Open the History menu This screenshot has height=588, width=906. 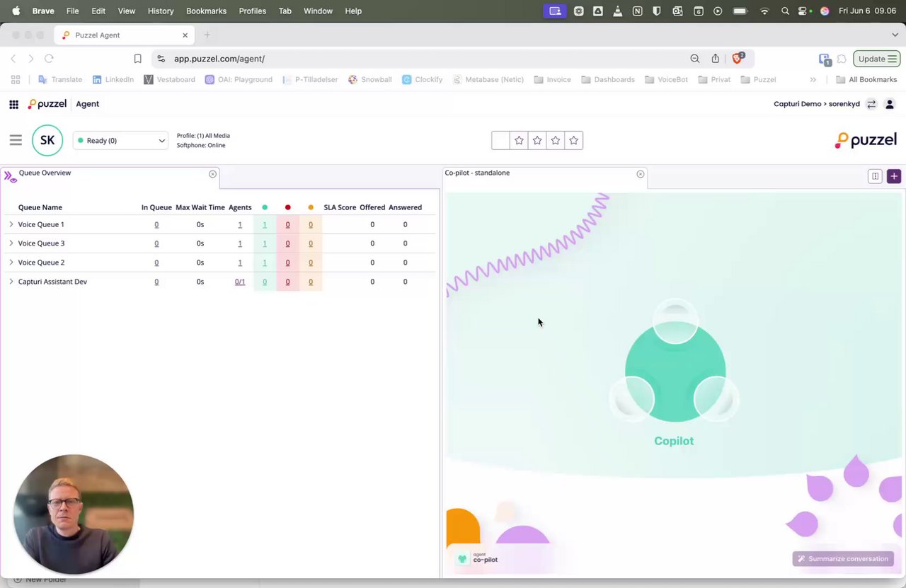(161, 11)
